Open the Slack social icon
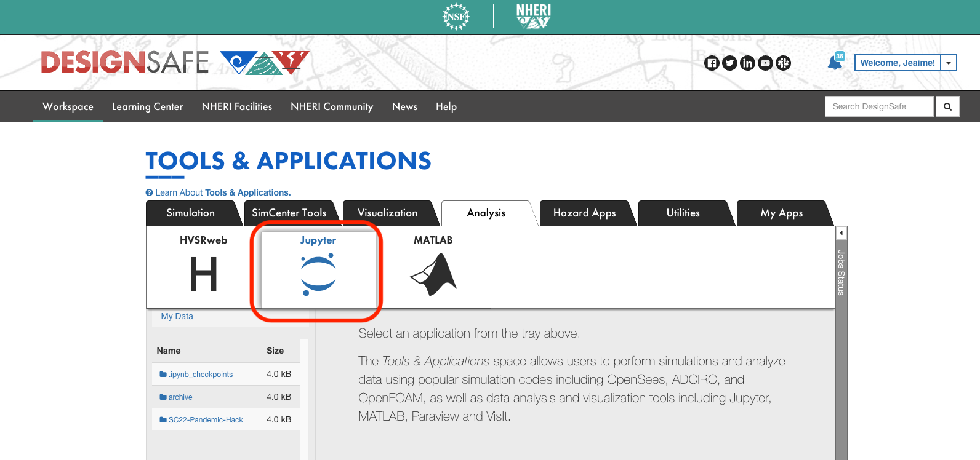This screenshot has width=980, height=460. [783, 63]
